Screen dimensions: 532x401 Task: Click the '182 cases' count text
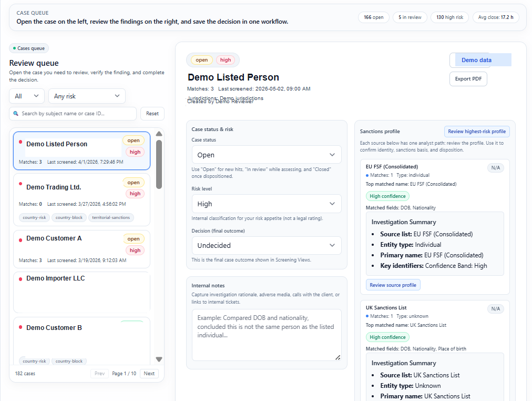[25, 374]
